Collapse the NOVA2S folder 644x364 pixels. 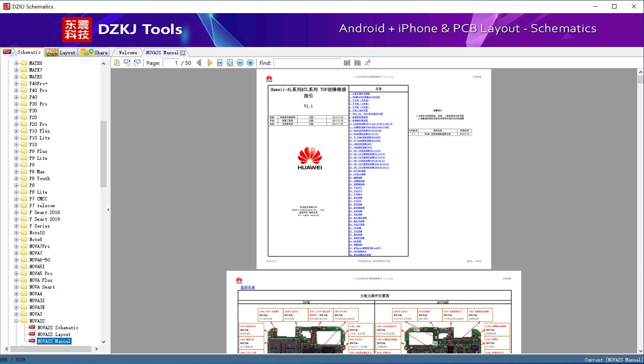point(17,321)
